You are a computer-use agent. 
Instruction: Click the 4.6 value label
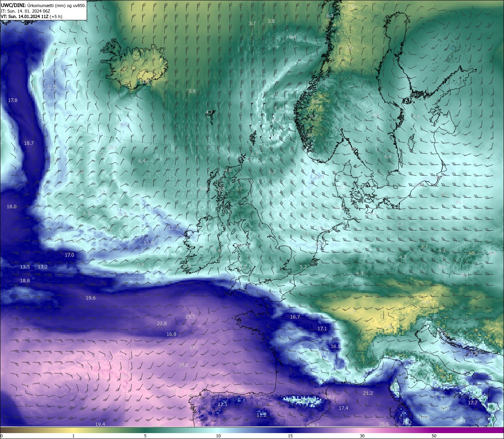point(228,170)
